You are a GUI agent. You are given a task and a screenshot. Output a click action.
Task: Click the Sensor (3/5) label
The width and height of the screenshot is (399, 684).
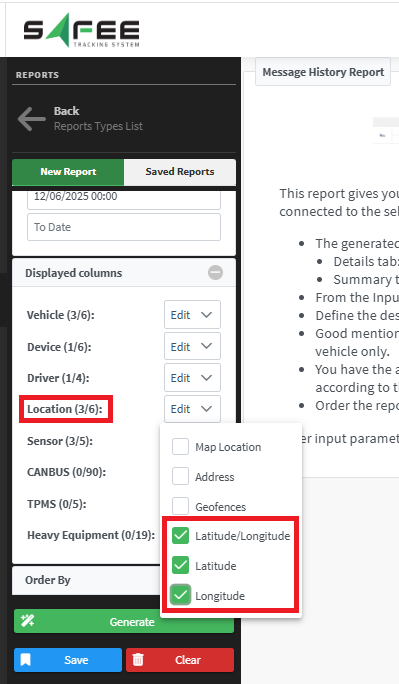[60, 441]
